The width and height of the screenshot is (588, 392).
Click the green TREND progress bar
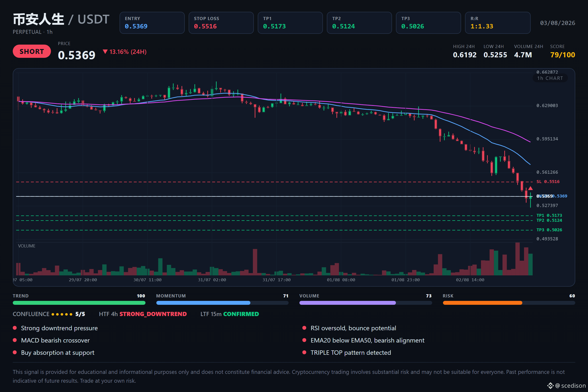tap(79, 303)
